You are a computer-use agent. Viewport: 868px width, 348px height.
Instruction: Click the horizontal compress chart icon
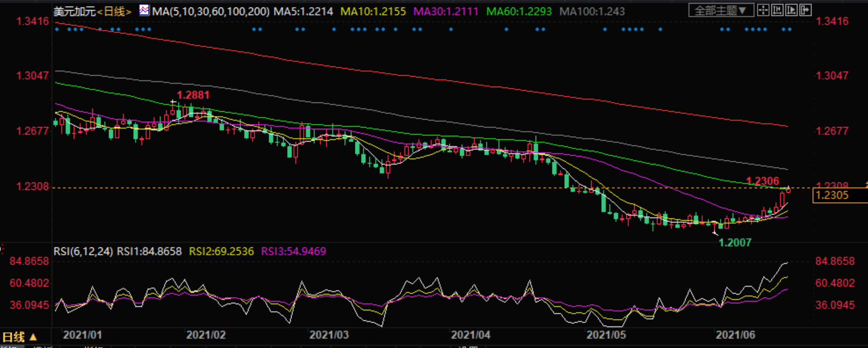pos(777,10)
